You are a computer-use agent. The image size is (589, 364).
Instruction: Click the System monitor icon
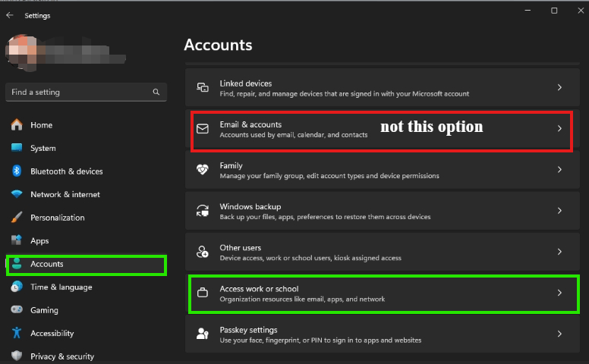coord(17,148)
